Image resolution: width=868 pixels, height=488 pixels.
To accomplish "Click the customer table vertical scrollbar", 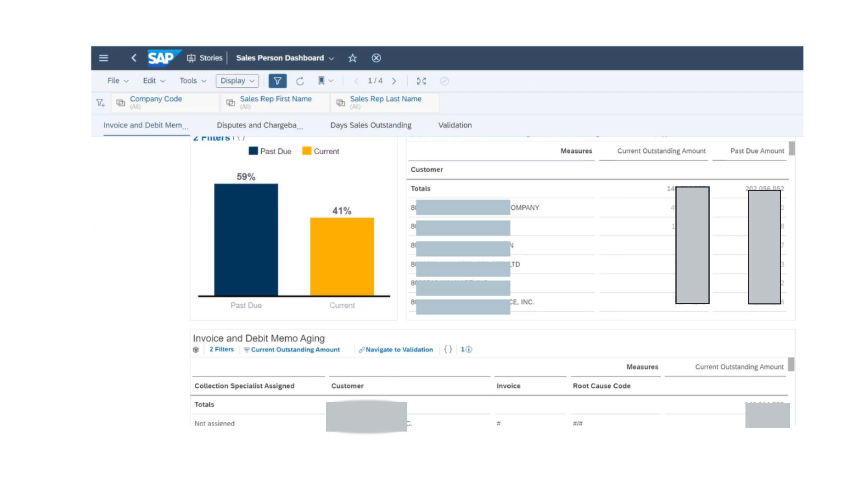I will pos(792,149).
